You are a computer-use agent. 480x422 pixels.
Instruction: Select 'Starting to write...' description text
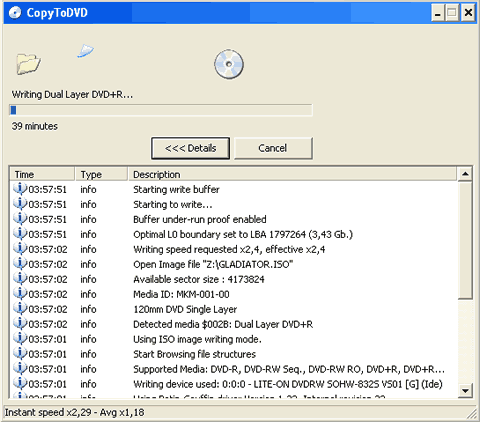click(173, 204)
